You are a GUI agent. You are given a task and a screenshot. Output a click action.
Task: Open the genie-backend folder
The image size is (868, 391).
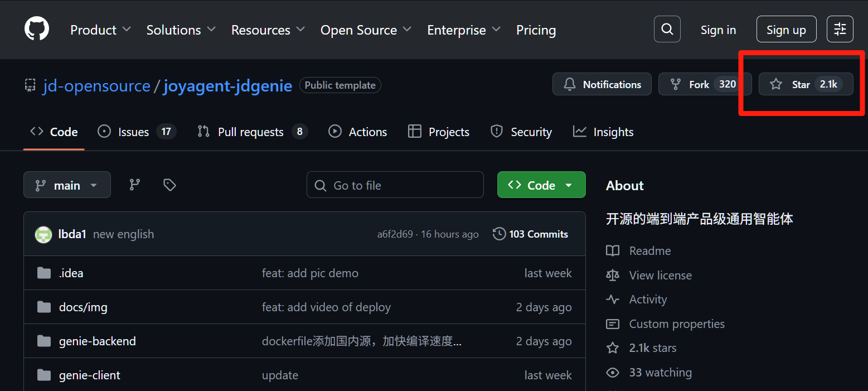tap(97, 341)
